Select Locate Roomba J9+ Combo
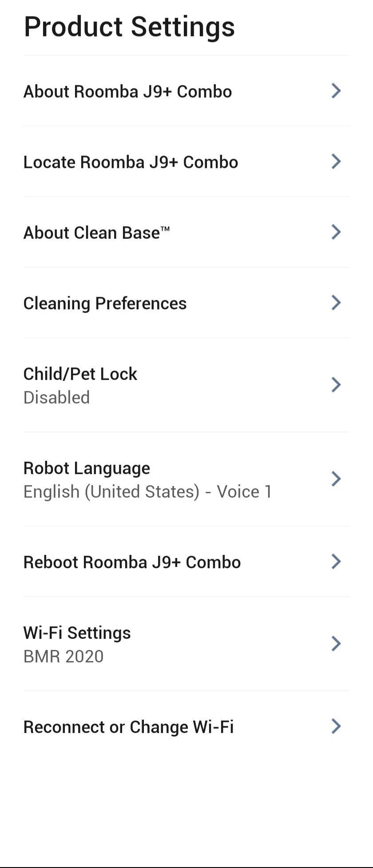Viewport: 373px width, 868px height. click(131, 162)
